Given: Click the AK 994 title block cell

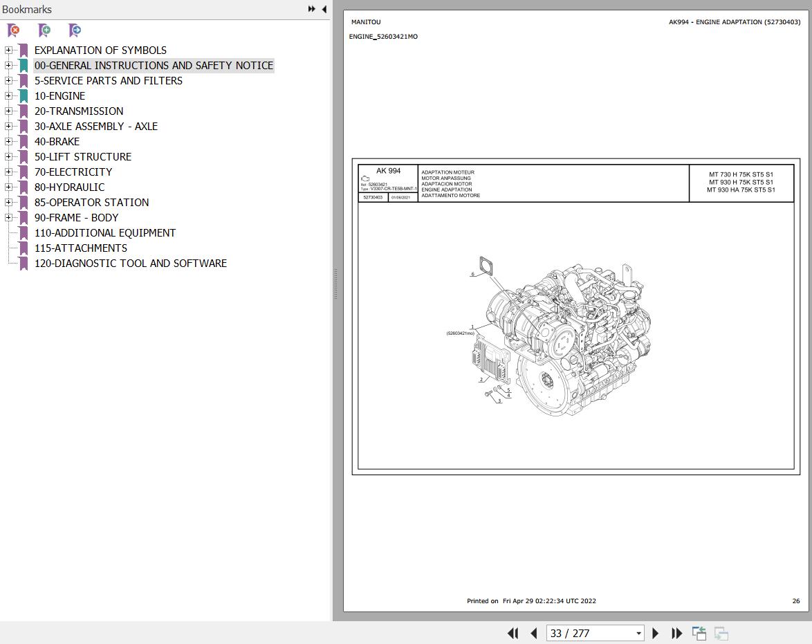Looking at the screenshot, I should click(x=388, y=171).
